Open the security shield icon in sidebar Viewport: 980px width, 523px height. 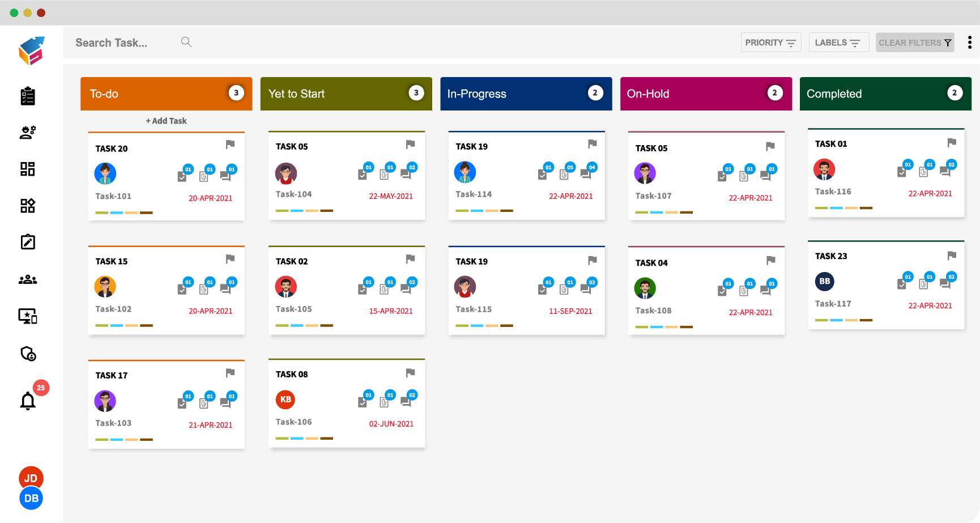(x=28, y=354)
